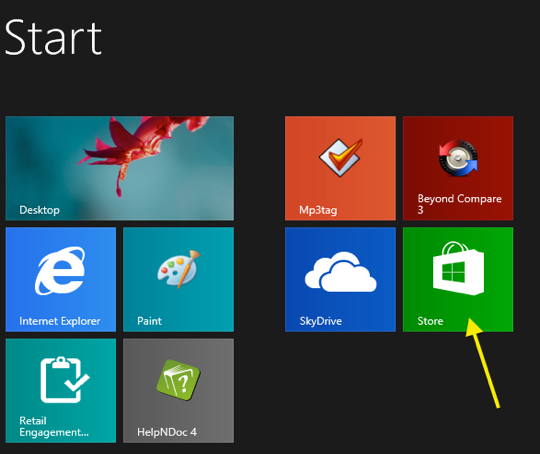Screen dimensions: 540x454
Task: Open Mp3tag checkmark icon tile
Action: 341,157
